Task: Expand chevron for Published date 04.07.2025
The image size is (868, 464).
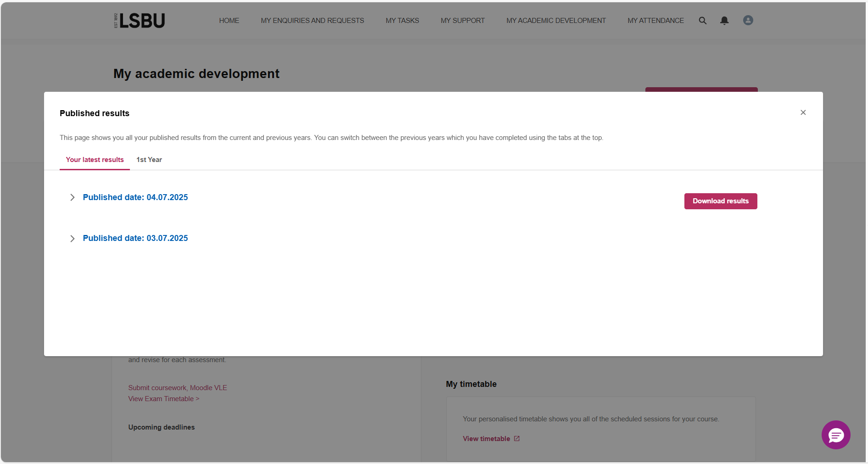Action: pyautogui.click(x=72, y=197)
